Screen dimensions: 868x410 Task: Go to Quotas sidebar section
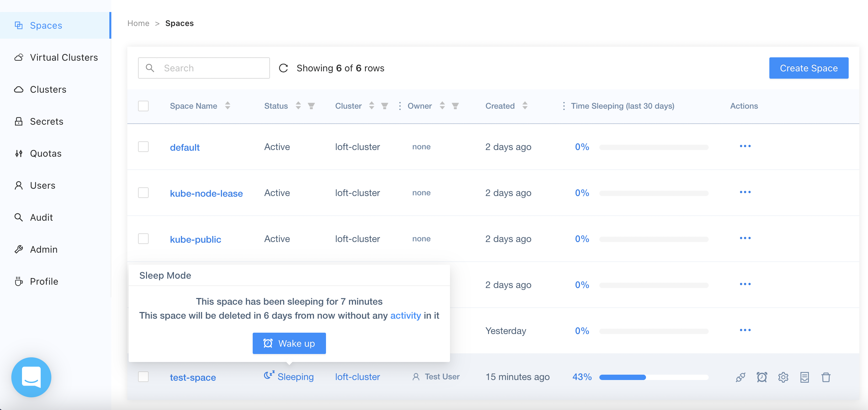click(x=45, y=153)
